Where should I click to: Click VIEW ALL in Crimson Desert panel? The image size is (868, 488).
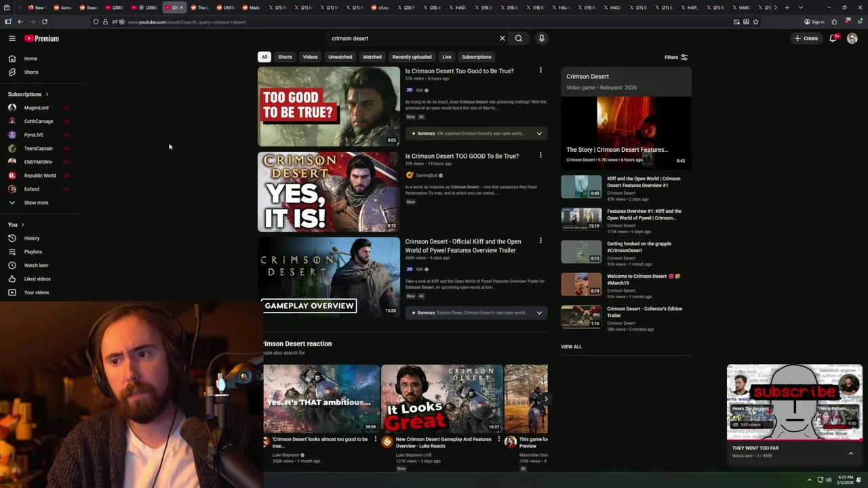(571, 347)
